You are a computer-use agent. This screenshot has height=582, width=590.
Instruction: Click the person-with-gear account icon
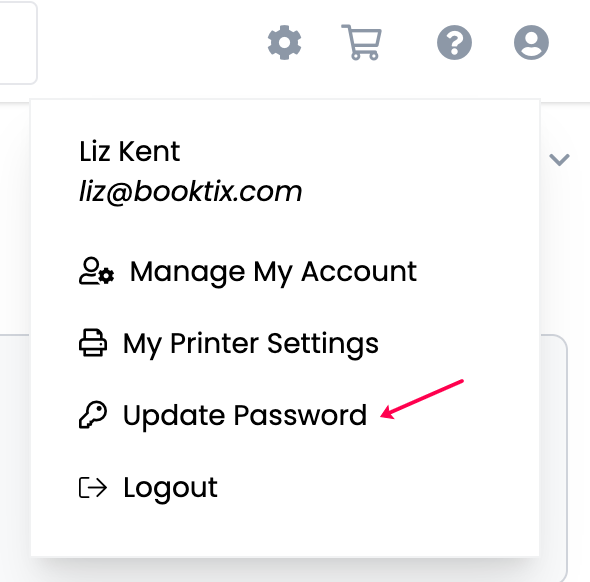pyautogui.click(x=96, y=271)
